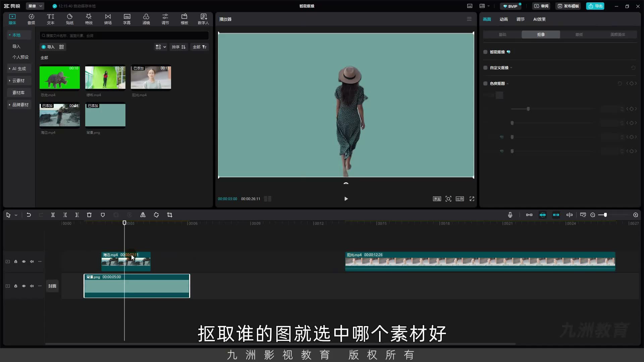
Task: Click the focus zoom icon under the player
Action: coord(448,199)
